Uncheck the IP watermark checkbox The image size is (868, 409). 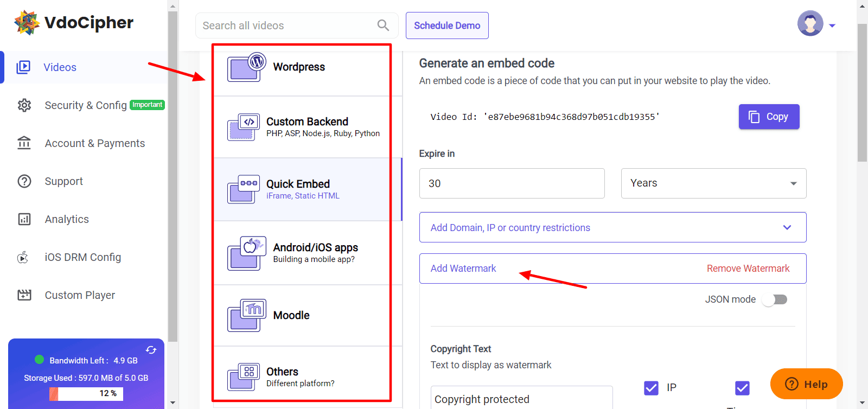(651, 388)
